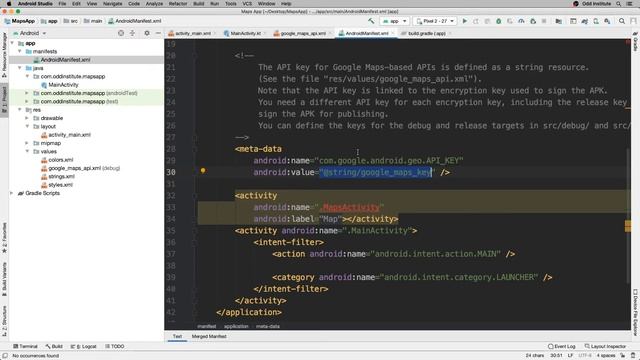Click the Stop square icon in toolbar
Image resolution: width=640 pixels, height=360 pixels.
tap(544, 21)
